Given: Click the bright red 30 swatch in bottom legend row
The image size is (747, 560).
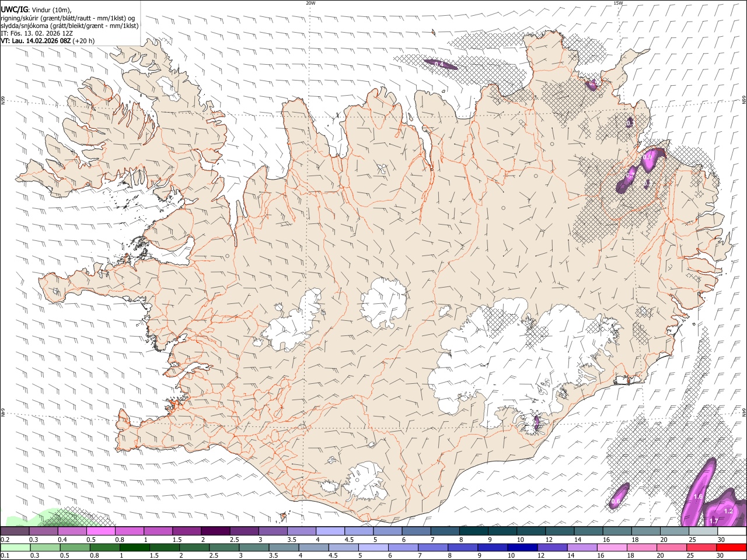Looking at the screenshot, I should point(731,547).
